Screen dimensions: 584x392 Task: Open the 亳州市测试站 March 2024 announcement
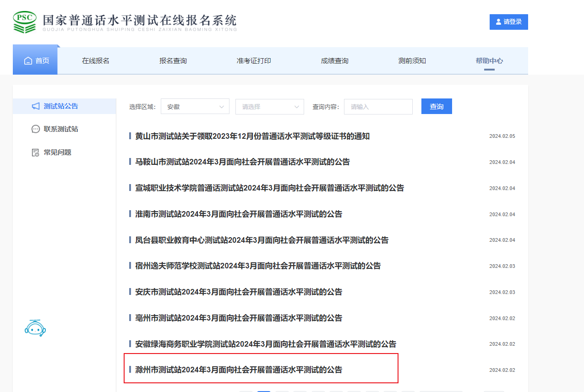point(239,318)
